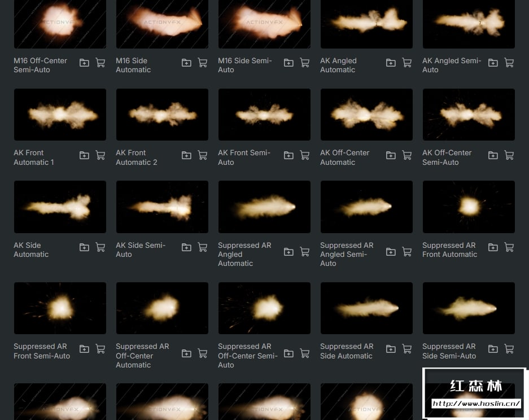Add AK Angled Automatic to cart

407,63
